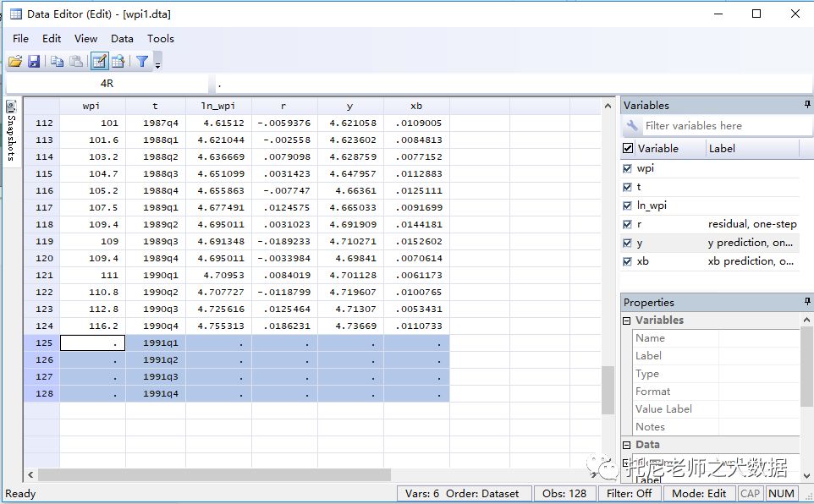Open the Data menu
This screenshot has width=814, height=504.
pyautogui.click(x=122, y=38)
